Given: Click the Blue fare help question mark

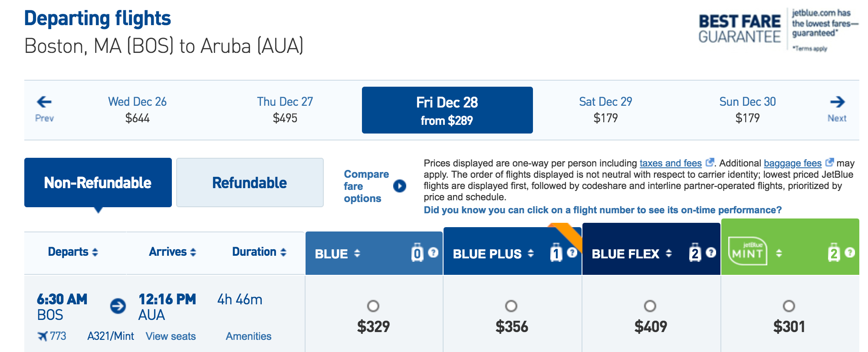Looking at the screenshot, I should click(x=433, y=253).
